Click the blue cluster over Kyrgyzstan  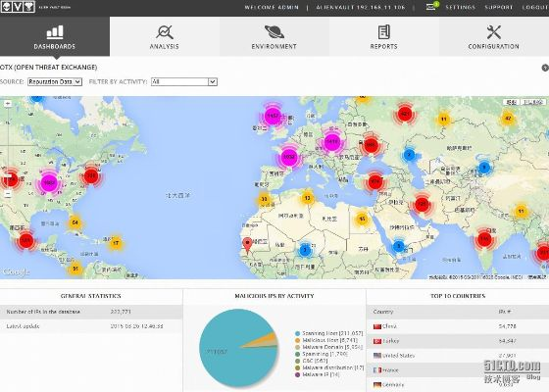pyautogui.click(x=484, y=168)
